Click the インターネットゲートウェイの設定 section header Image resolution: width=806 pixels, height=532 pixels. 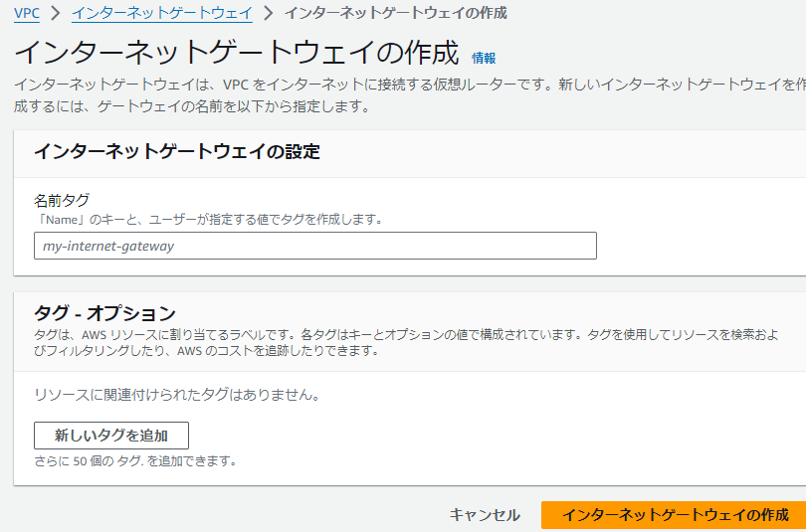(177, 152)
